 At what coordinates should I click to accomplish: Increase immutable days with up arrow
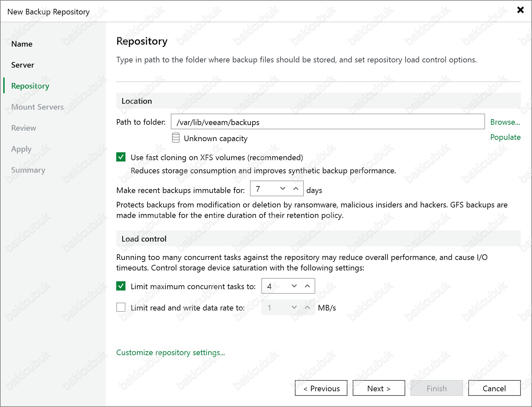click(296, 188)
